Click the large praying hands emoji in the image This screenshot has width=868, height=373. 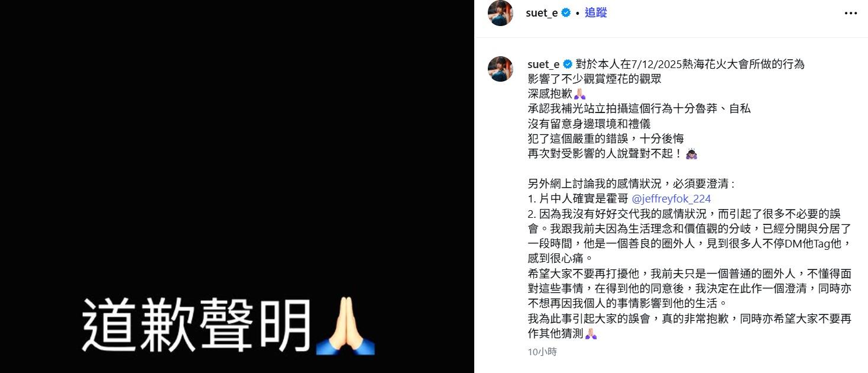coord(346,326)
